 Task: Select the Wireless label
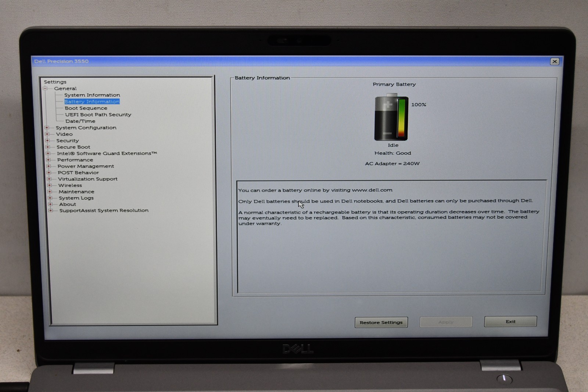coord(70,185)
